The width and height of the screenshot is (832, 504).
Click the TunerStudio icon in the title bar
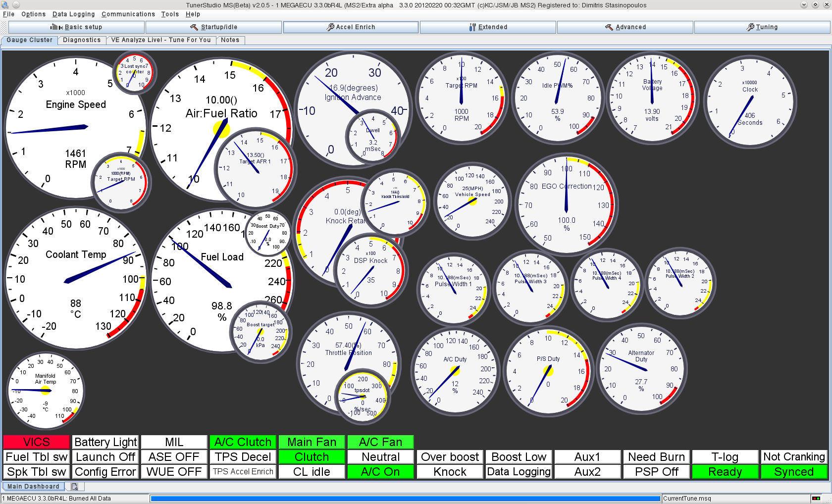coord(4,4)
